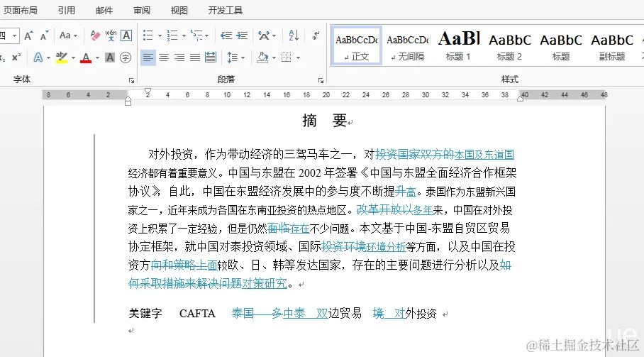Image resolution: width=644 pixels, height=357 pixels.
Task: Insert enclosed character icon
Action: (126, 57)
